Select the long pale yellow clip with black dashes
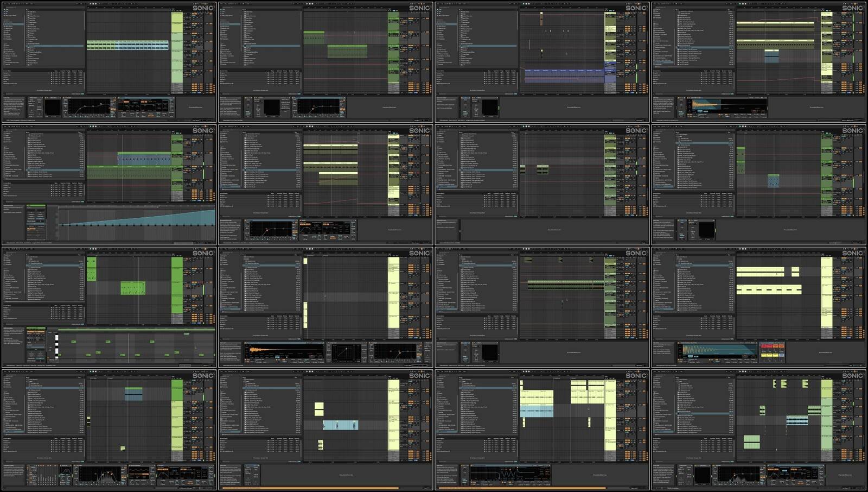 [769, 289]
